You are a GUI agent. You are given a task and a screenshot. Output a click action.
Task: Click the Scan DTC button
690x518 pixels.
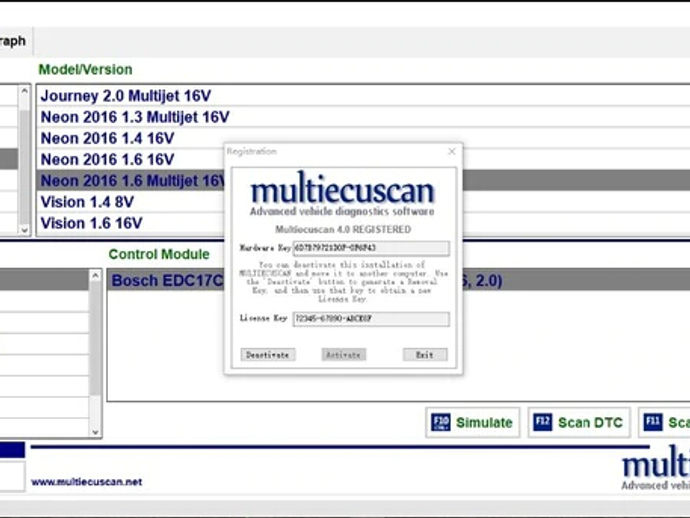coord(579,422)
